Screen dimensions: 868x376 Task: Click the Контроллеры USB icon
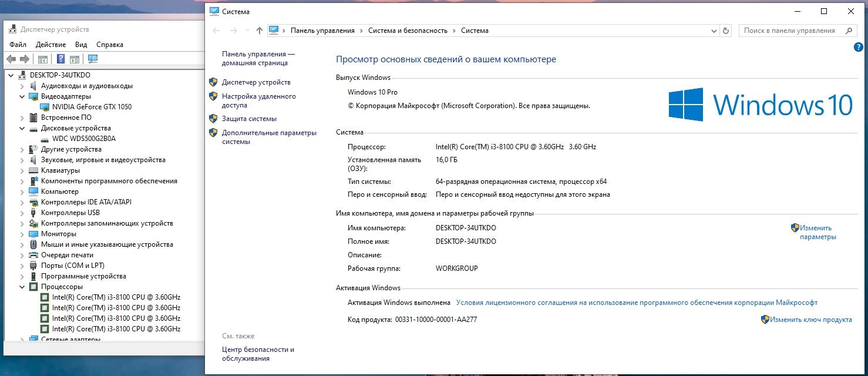(x=33, y=213)
